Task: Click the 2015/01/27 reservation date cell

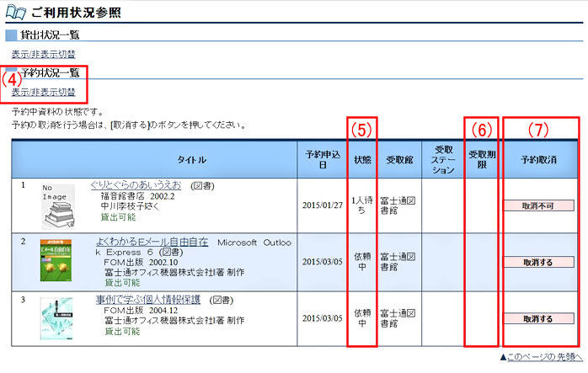Action: pyautogui.click(x=323, y=203)
